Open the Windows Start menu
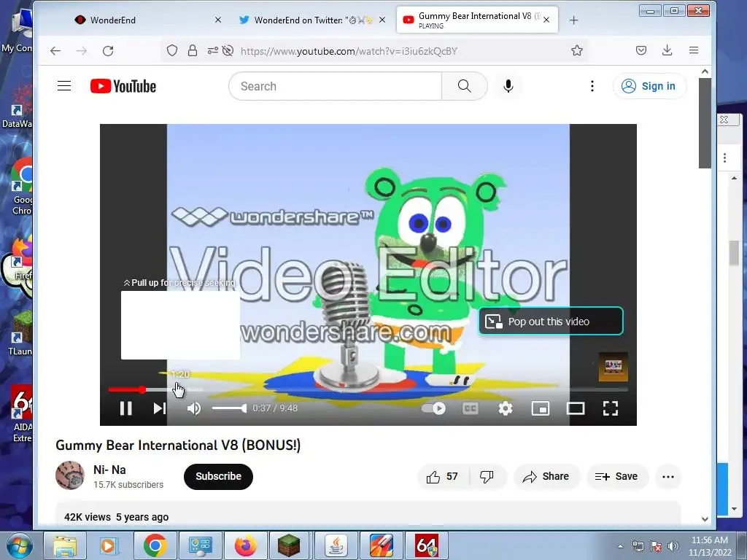The width and height of the screenshot is (747, 560). coord(19,545)
